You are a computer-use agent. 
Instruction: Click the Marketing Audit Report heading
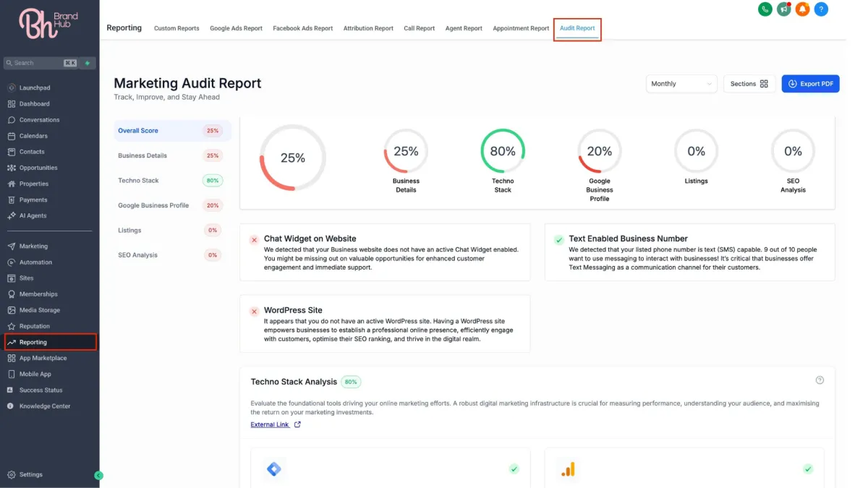point(187,83)
